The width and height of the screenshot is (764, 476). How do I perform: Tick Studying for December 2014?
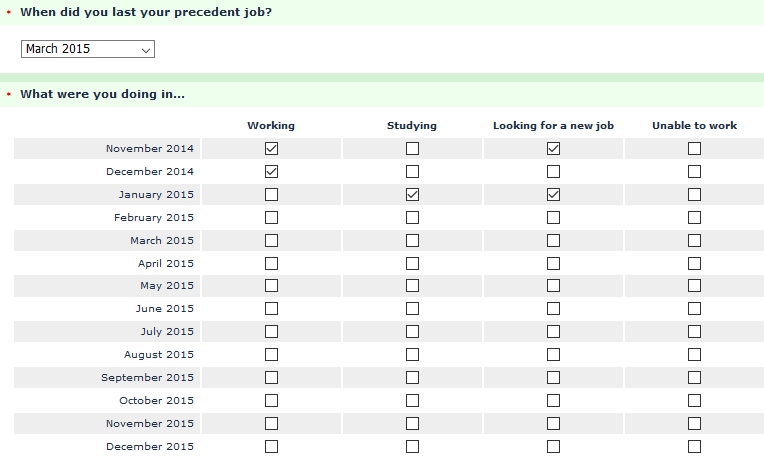click(412, 171)
